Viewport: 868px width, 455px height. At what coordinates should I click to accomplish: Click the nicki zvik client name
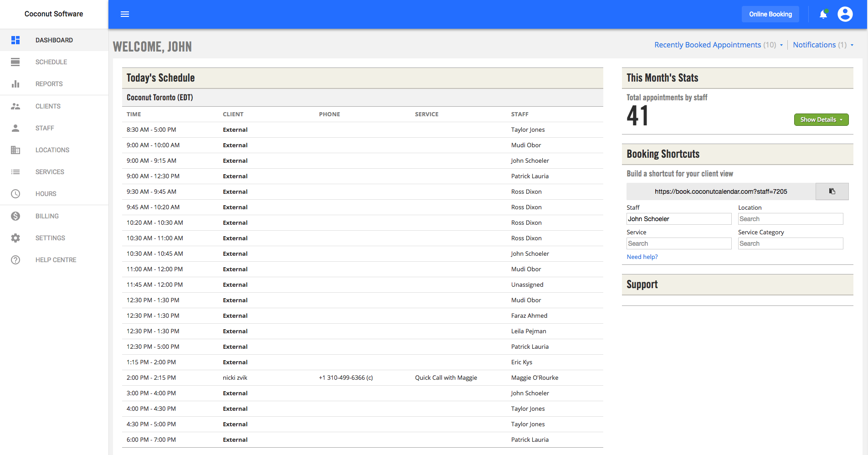(235, 377)
